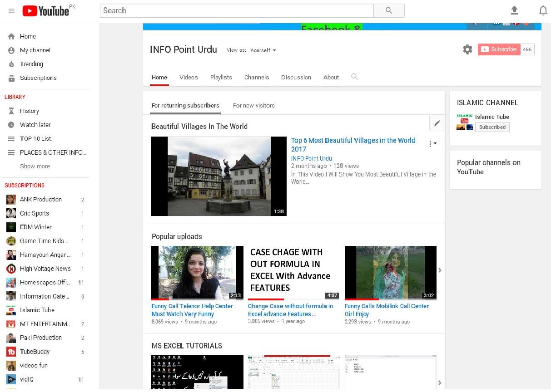
Task: Open the 'TOP 10 List' playlist
Action: tap(36, 139)
